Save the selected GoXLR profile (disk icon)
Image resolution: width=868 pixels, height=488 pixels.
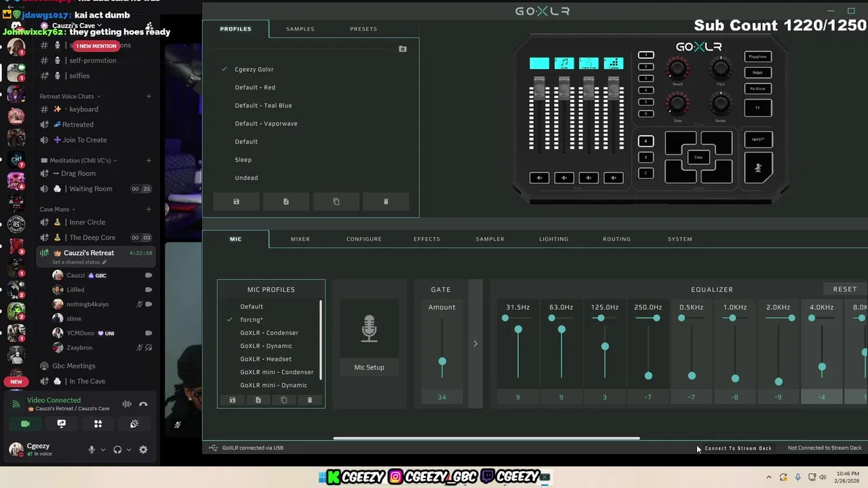point(236,201)
